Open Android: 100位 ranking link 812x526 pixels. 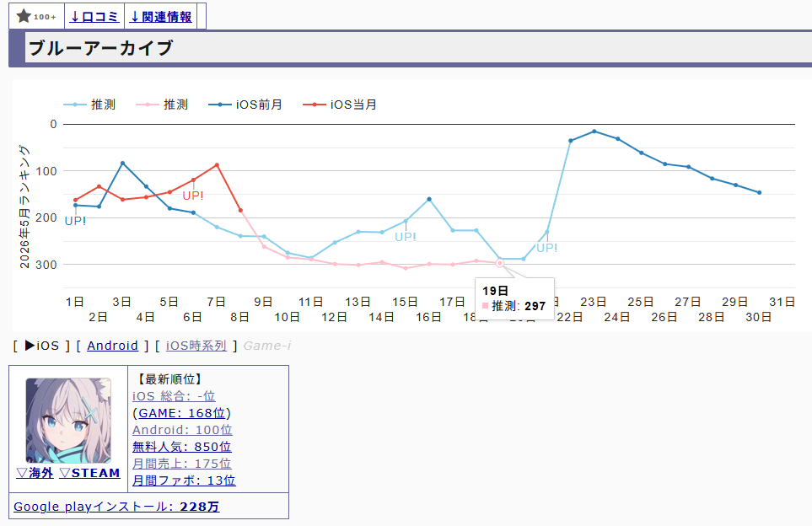(182, 430)
